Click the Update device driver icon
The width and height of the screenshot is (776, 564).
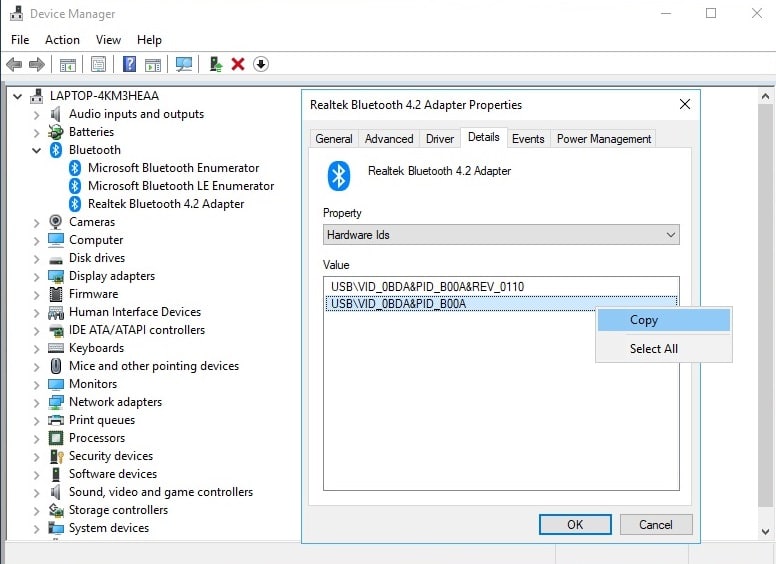(215, 64)
